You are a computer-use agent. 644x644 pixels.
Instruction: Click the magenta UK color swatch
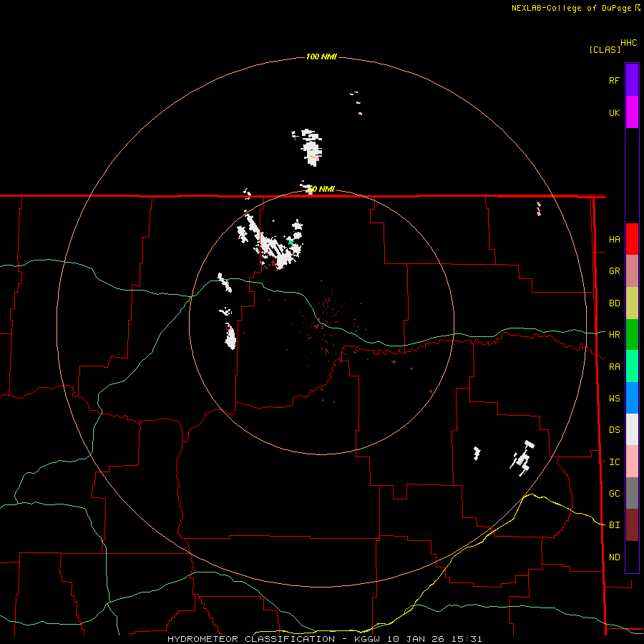(x=632, y=112)
